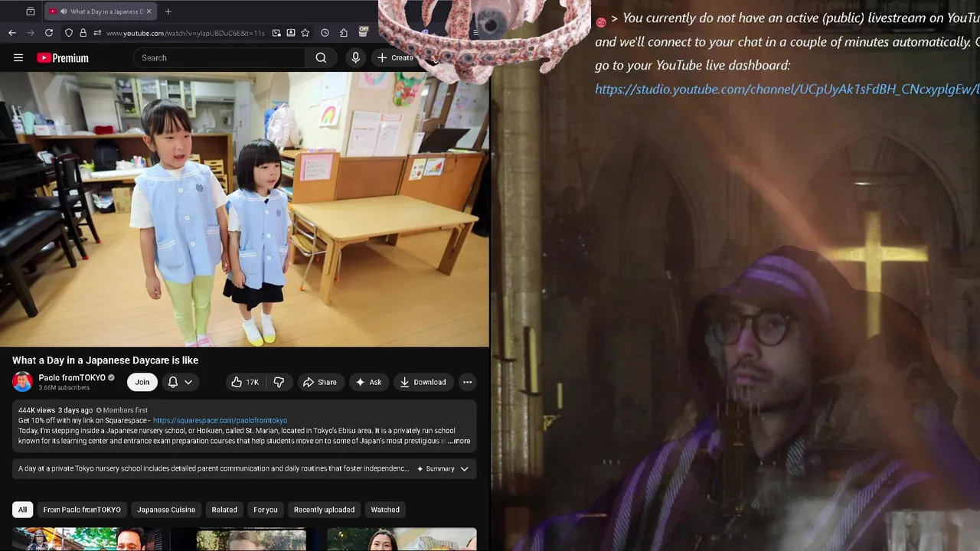Viewport: 980px width, 551px height.
Task: Click '3.66M subscribers' text
Action: (x=64, y=388)
